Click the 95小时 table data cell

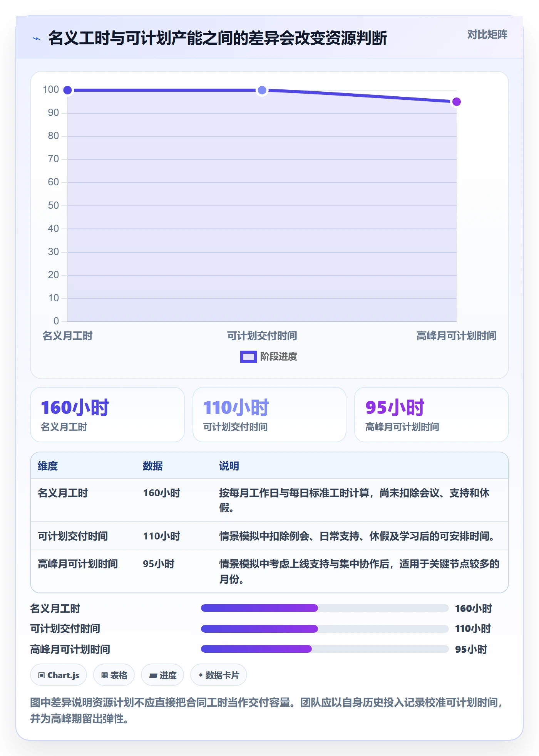pyautogui.click(x=159, y=564)
